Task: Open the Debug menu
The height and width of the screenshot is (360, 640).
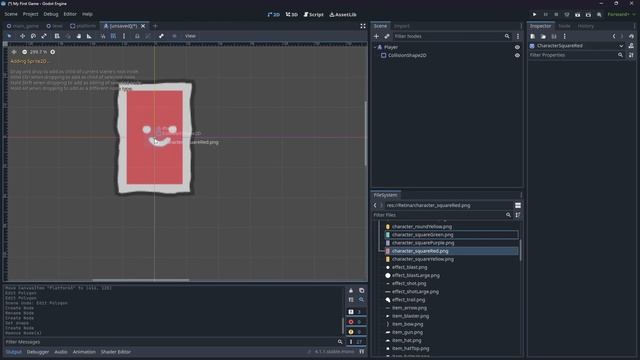Action: click(51, 14)
